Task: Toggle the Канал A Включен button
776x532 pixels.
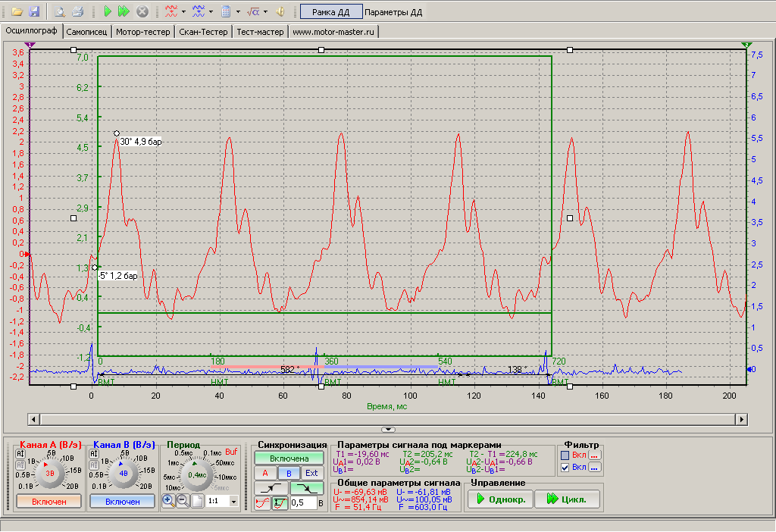Action: click(x=48, y=502)
